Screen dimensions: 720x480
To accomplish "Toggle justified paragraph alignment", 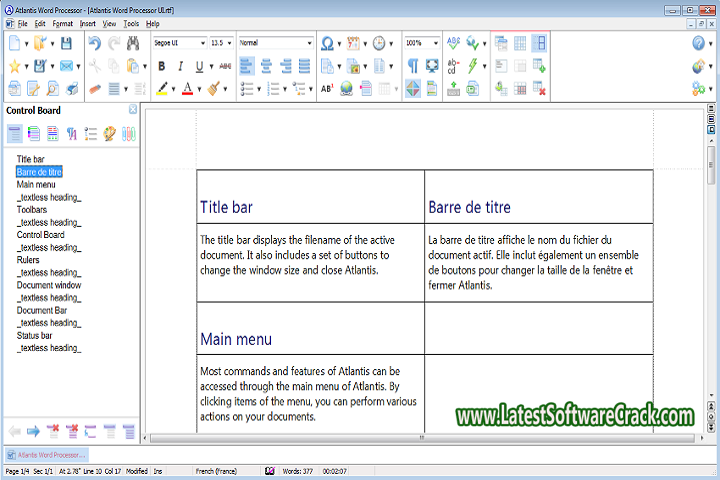I will pyautogui.click(x=304, y=66).
